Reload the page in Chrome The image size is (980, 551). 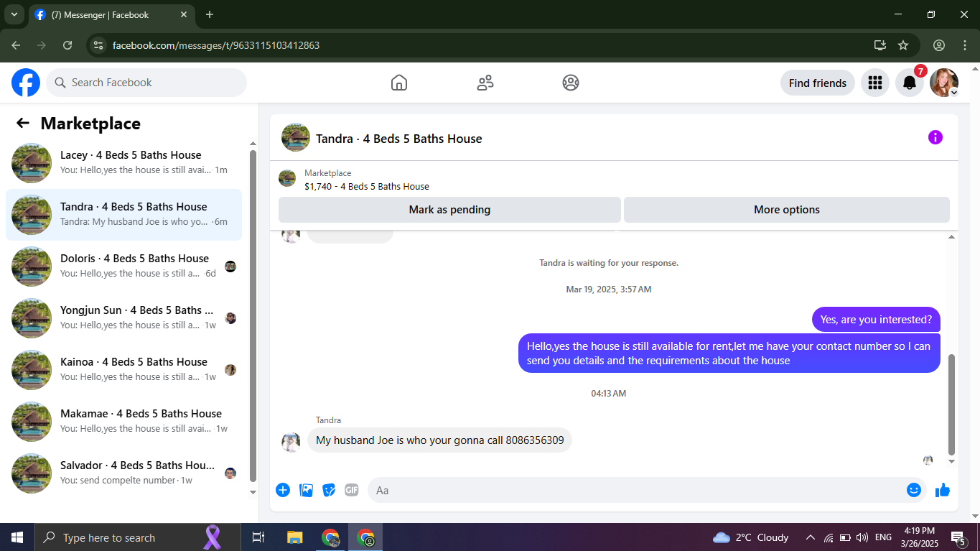click(67, 45)
